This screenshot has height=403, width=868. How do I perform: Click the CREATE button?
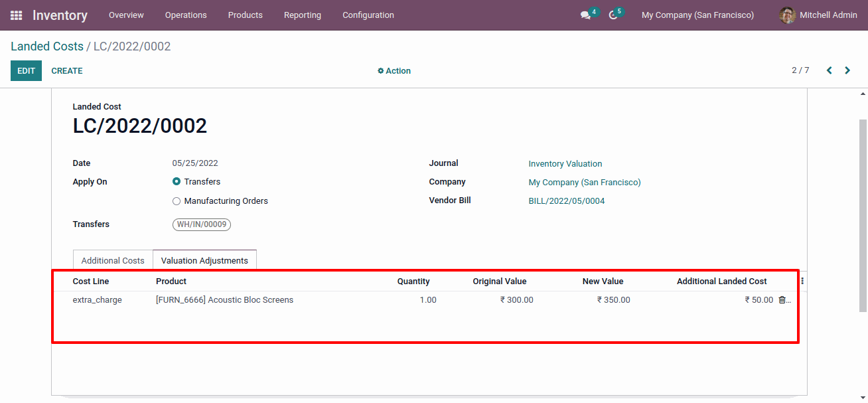click(x=67, y=71)
